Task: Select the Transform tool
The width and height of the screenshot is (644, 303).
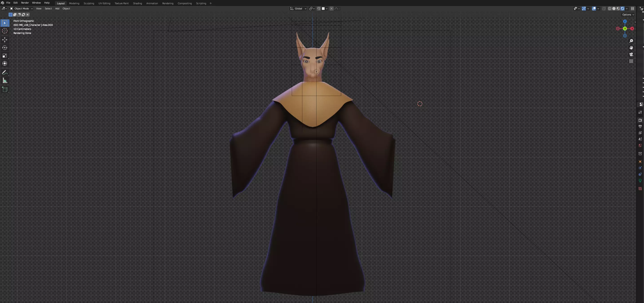Action: pyautogui.click(x=5, y=63)
